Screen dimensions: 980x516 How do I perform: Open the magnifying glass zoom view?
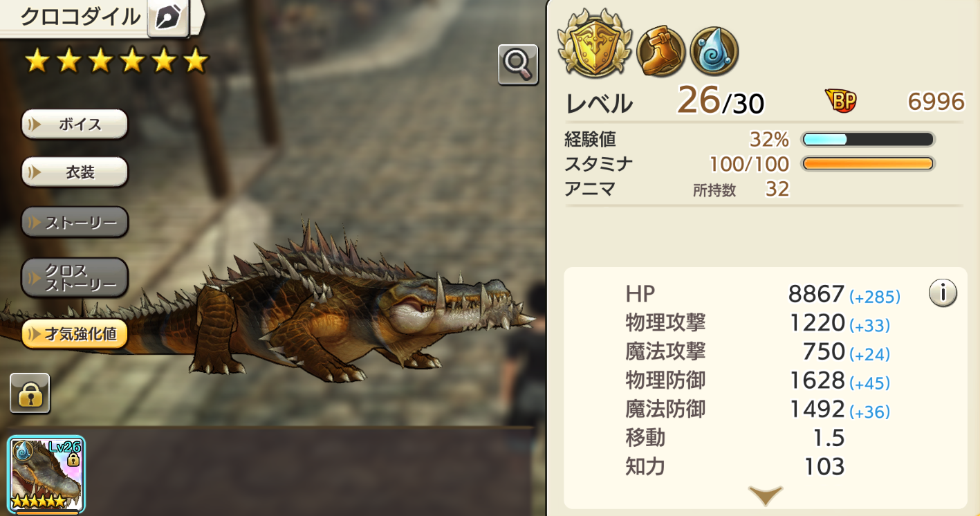pyautogui.click(x=518, y=64)
